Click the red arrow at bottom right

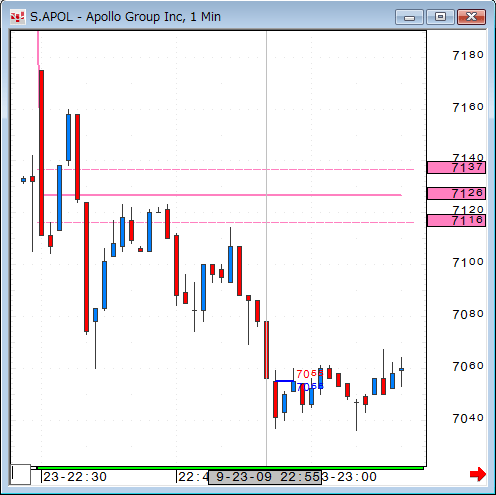478,474
